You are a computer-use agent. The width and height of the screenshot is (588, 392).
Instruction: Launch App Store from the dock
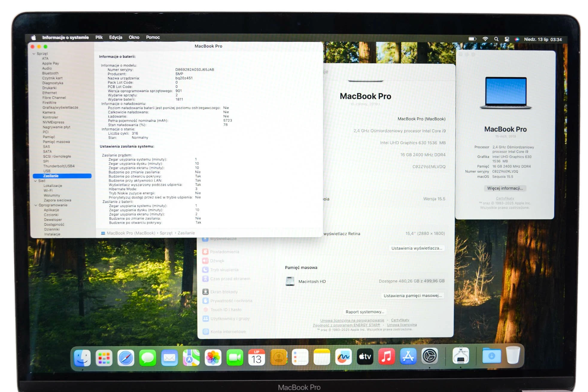pyautogui.click(x=408, y=356)
